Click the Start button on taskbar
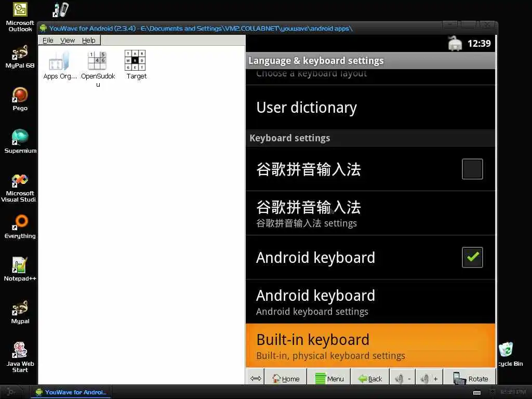This screenshot has height=399, width=532. click(x=11, y=392)
